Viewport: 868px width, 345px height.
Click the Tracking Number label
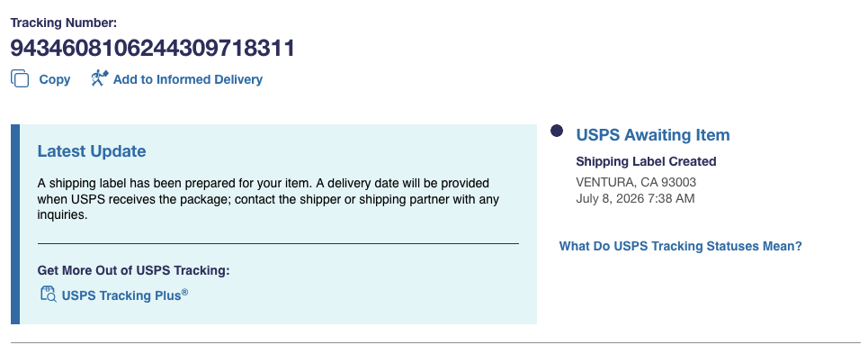coord(64,23)
